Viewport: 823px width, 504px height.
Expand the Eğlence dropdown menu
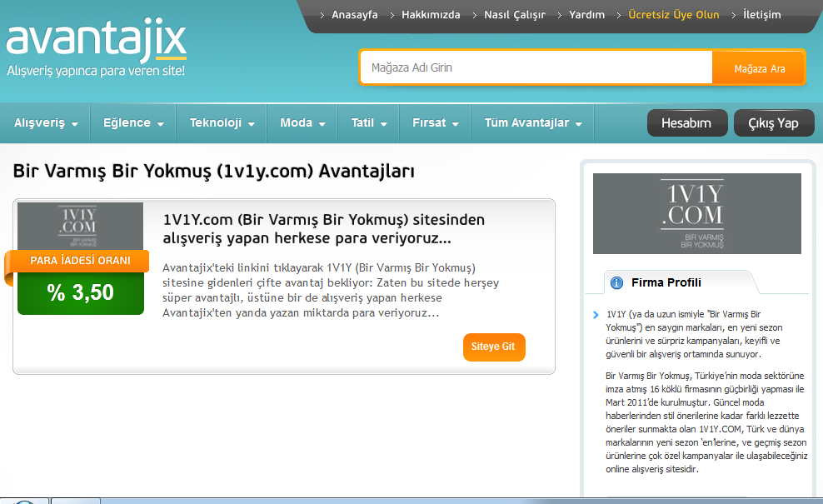[x=133, y=122]
